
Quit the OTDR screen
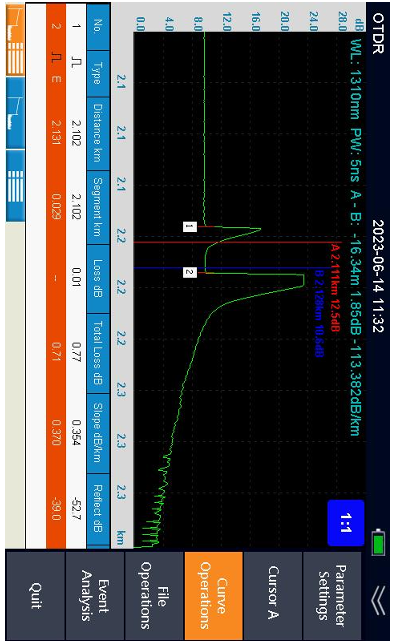tap(36, 595)
